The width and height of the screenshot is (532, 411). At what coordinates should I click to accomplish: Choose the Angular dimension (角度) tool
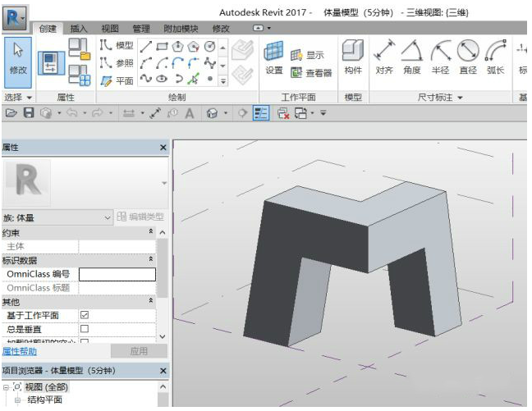point(412,57)
